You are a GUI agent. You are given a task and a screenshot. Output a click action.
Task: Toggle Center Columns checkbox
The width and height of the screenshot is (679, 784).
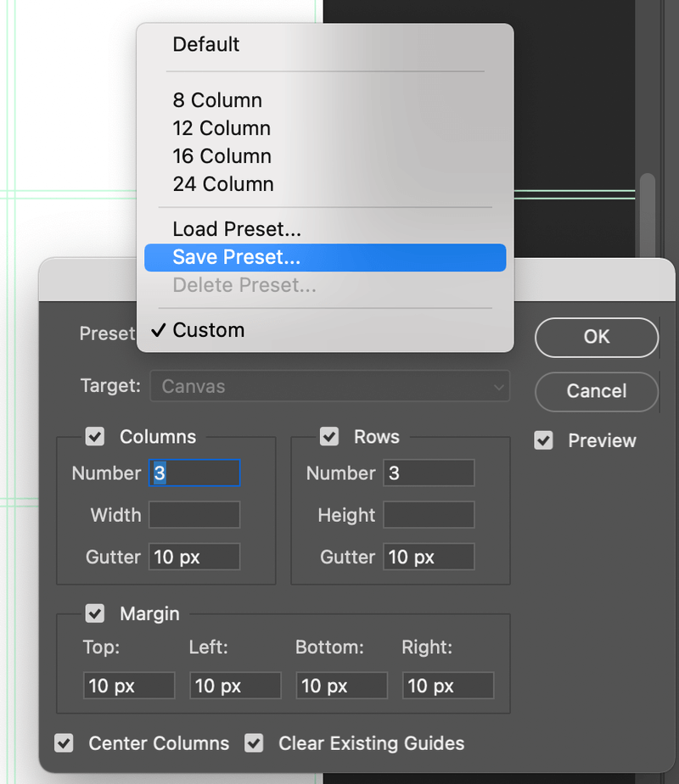point(65,743)
